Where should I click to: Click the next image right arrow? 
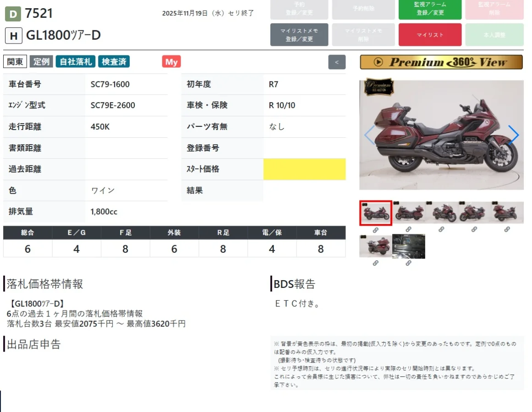(x=513, y=135)
